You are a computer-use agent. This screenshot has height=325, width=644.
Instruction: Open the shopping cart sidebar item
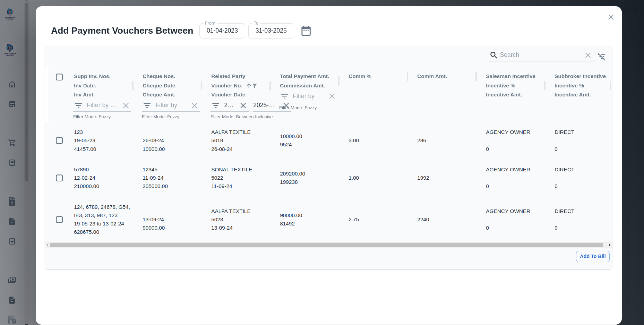pyautogui.click(x=12, y=143)
